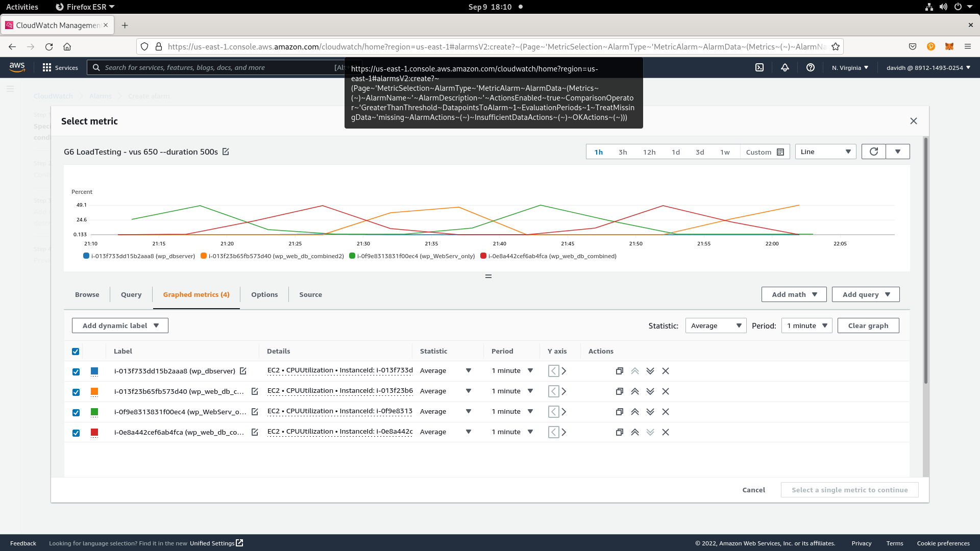
Task: Toggle the select-all metrics header checkbox
Action: click(x=76, y=352)
